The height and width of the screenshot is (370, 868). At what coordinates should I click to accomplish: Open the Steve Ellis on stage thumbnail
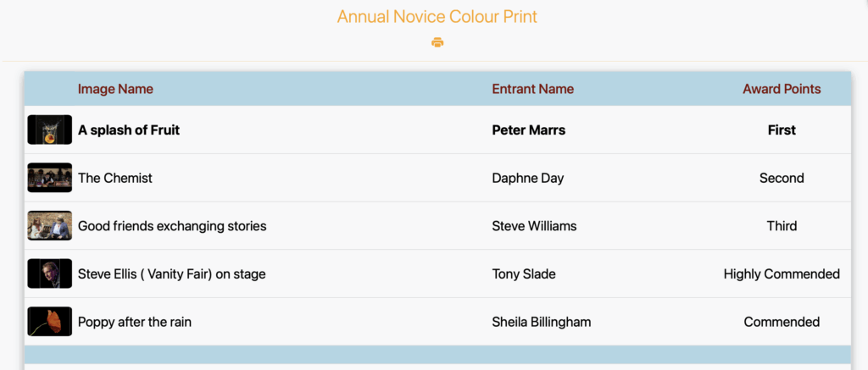[x=50, y=273]
